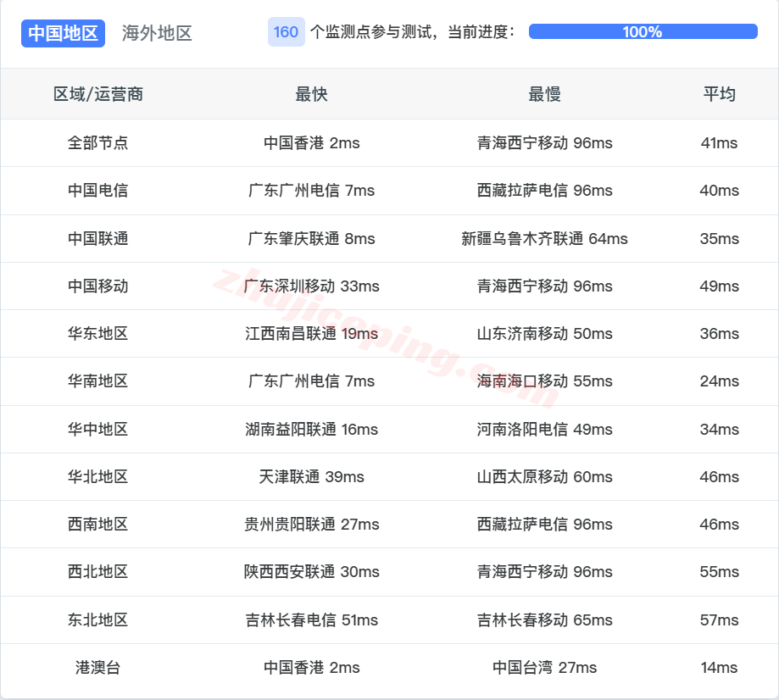Viewport: 779px width, 700px height.
Task: Click the 55ms average value
Action: [x=719, y=572]
